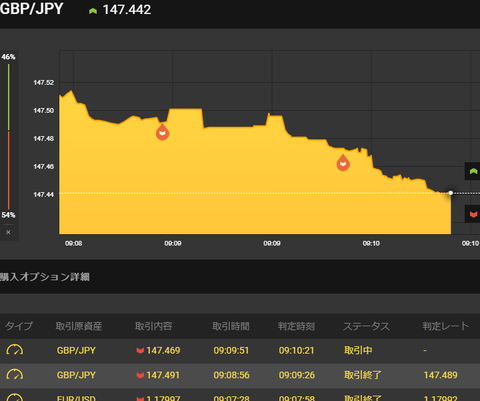The width and height of the screenshot is (480, 401).
Task: Click the 判定時刻 column header
Action: pyautogui.click(x=296, y=326)
